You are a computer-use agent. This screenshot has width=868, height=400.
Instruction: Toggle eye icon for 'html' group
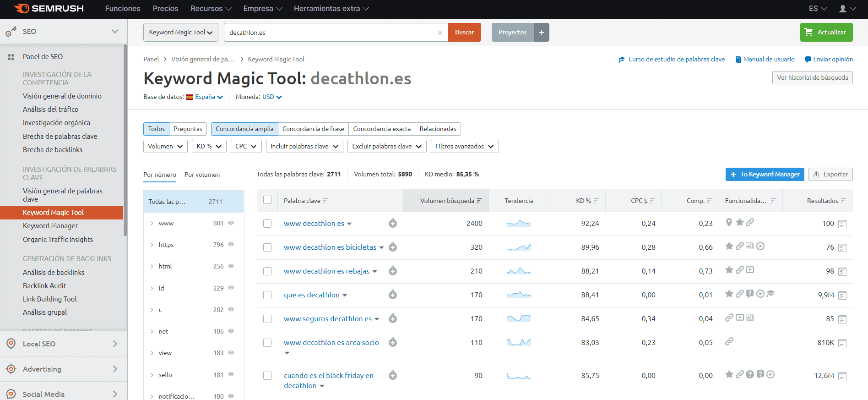pos(231,266)
